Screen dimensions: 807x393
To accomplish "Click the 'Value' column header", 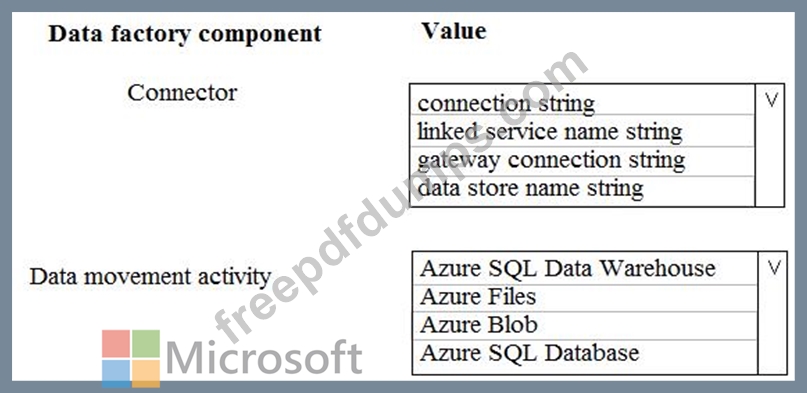I will [x=454, y=31].
